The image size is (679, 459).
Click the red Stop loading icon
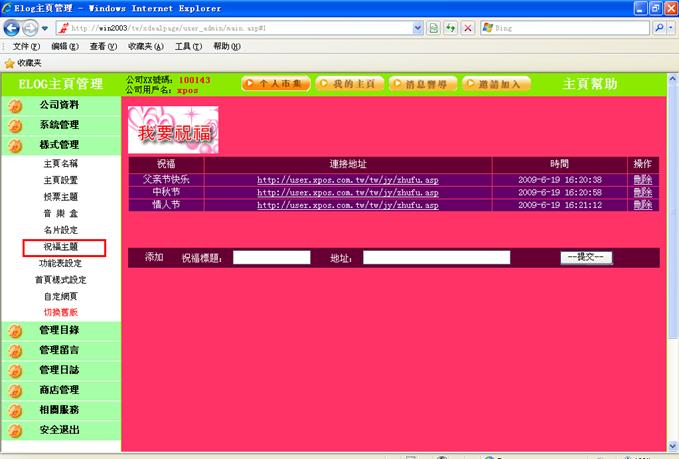click(469, 28)
